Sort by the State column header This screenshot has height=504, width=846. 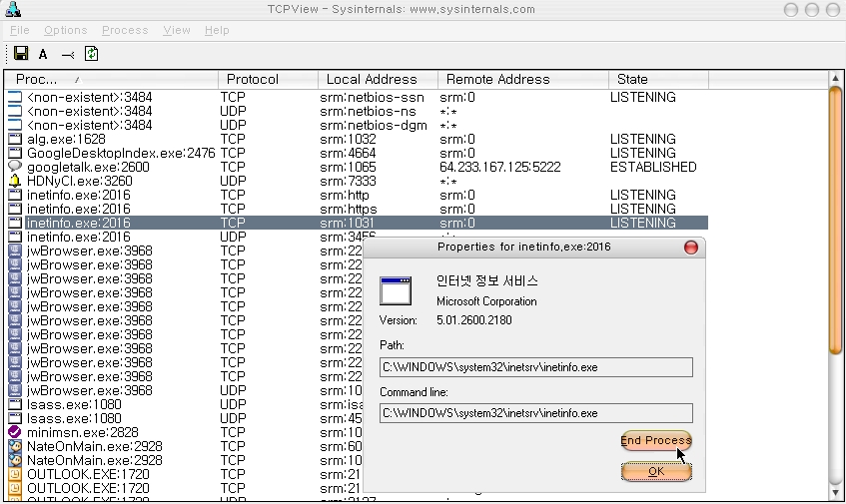click(x=658, y=79)
